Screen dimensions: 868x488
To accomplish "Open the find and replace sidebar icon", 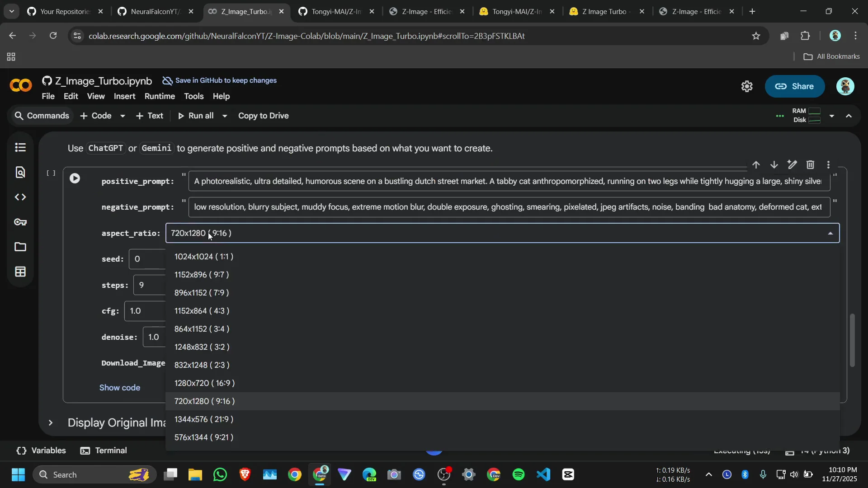I will coord(20,172).
